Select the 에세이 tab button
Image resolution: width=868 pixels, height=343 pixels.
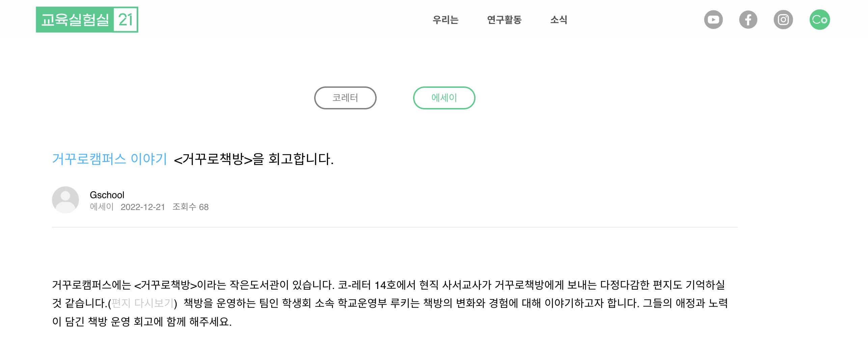pyautogui.click(x=444, y=98)
